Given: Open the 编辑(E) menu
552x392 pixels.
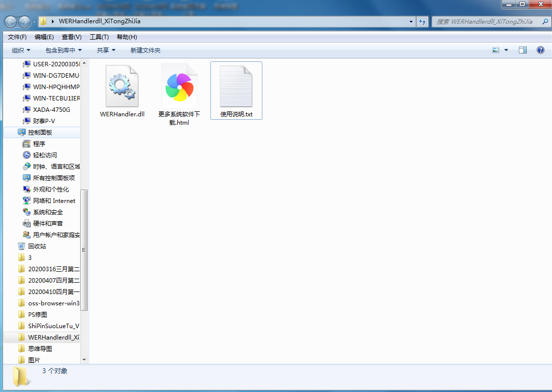Looking at the screenshot, I should pos(44,37).
